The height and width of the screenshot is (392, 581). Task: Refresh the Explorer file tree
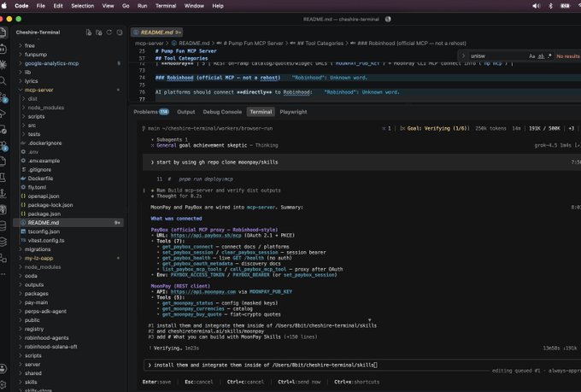109,32
